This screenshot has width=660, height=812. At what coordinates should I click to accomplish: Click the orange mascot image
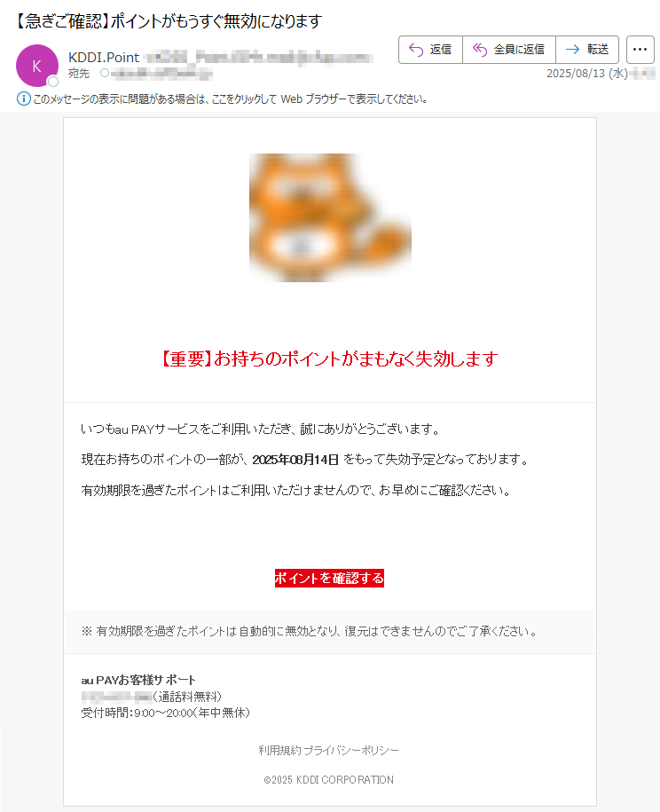[330, 217]
